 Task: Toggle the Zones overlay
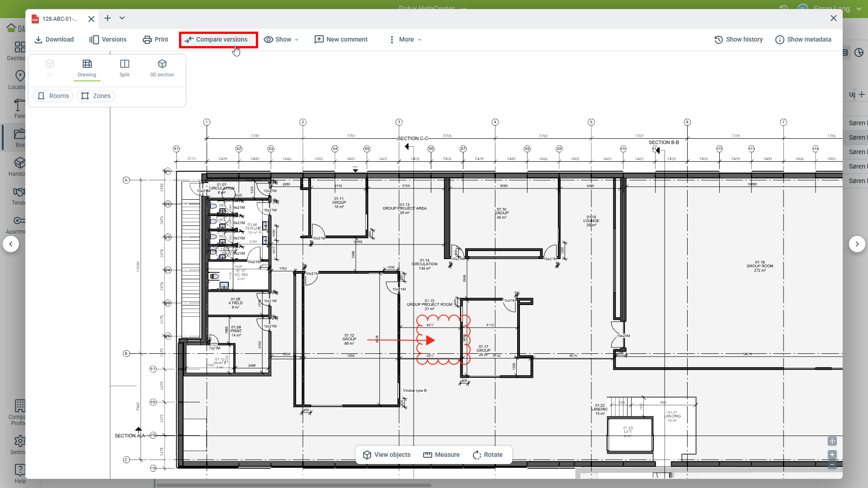click(96, 96)
